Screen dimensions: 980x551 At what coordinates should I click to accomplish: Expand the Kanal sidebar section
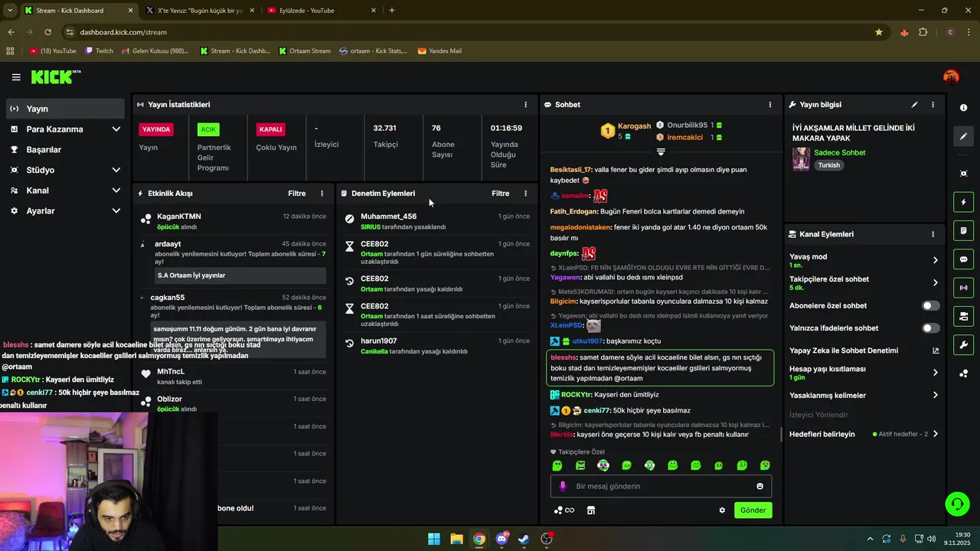(116, 191)
